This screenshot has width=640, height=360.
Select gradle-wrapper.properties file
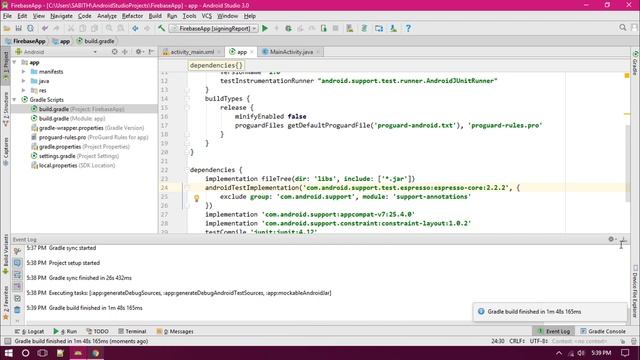coord(87,128)
